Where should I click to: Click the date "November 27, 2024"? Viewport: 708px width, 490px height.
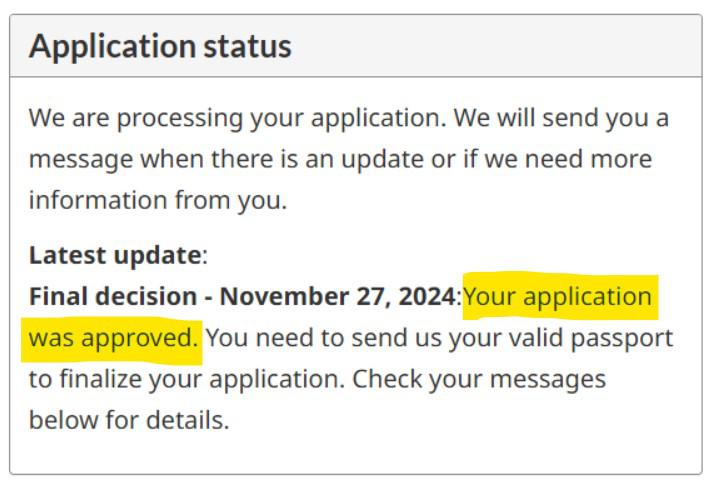pyautogui.click(x=337, y=297)
